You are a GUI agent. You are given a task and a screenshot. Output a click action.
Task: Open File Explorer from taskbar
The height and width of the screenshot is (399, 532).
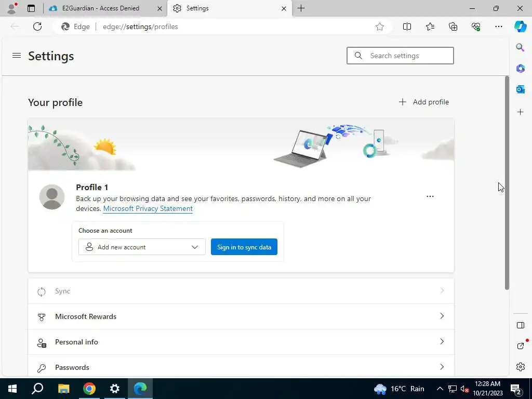pos(63,389)
